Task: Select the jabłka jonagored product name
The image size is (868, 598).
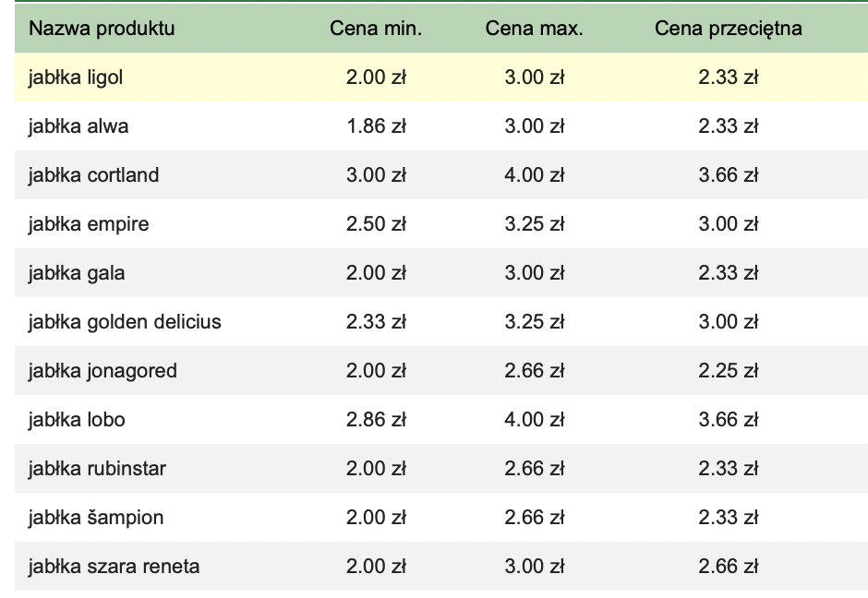Action: (x=102, y=371)
